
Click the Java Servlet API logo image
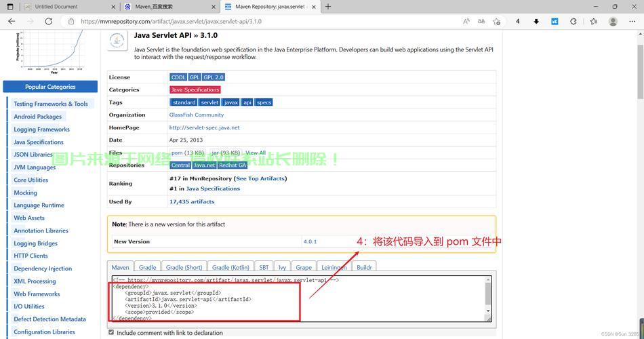click(117, 41)
